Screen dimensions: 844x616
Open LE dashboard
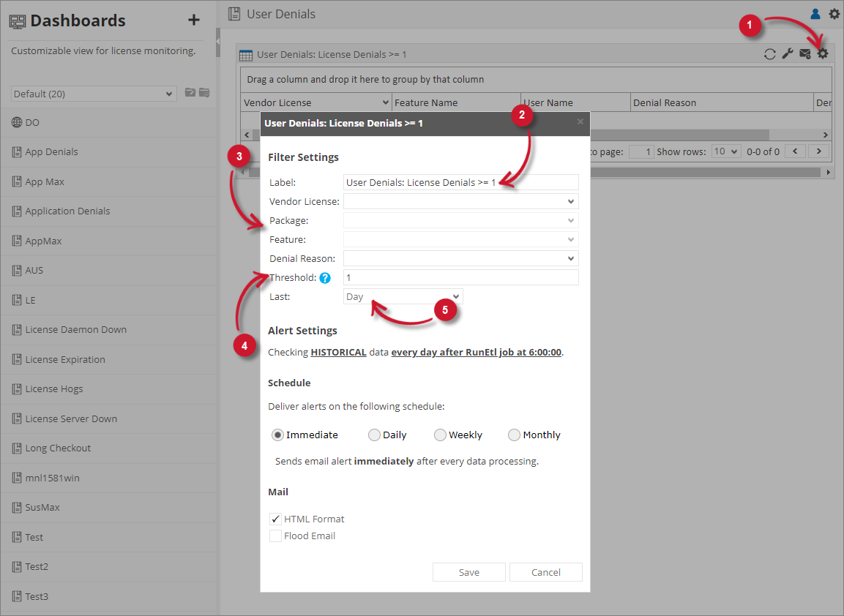pos(108,300)
